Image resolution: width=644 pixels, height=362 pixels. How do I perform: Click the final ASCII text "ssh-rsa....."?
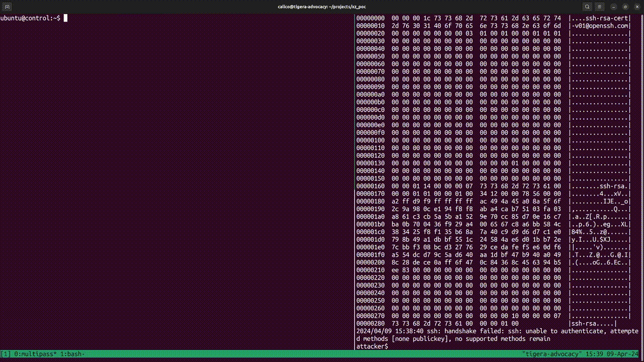click(x=593, y=323)
